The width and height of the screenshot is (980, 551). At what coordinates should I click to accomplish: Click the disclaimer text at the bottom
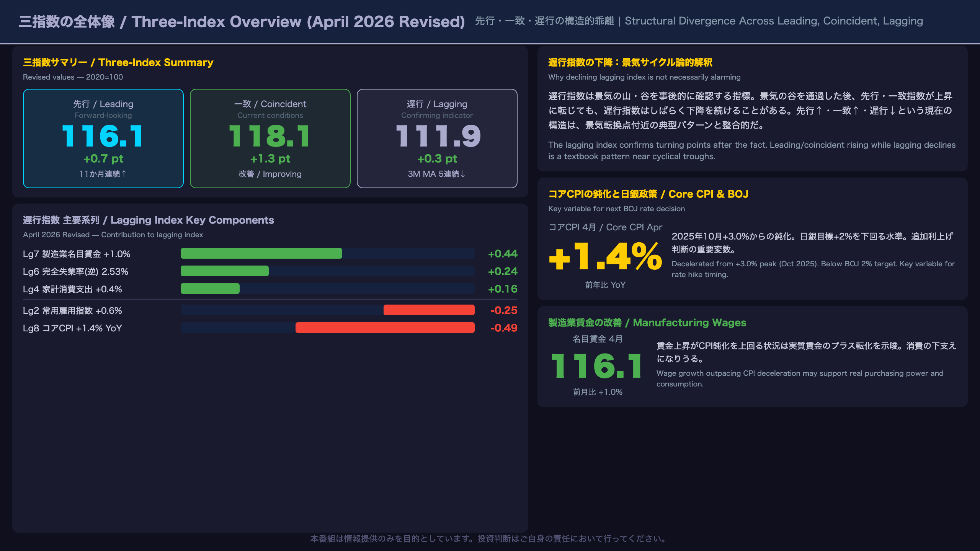tap(489, 539)
